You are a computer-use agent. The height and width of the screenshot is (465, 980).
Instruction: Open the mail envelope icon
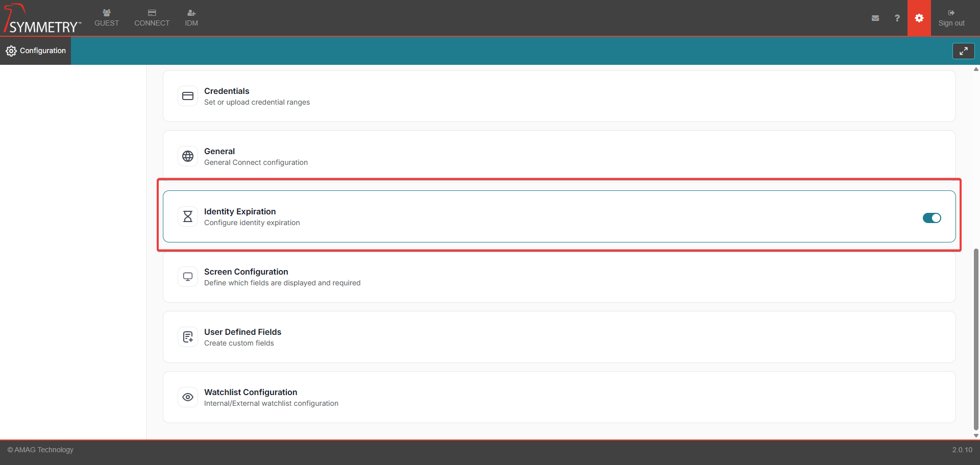[x=875, y=18]
